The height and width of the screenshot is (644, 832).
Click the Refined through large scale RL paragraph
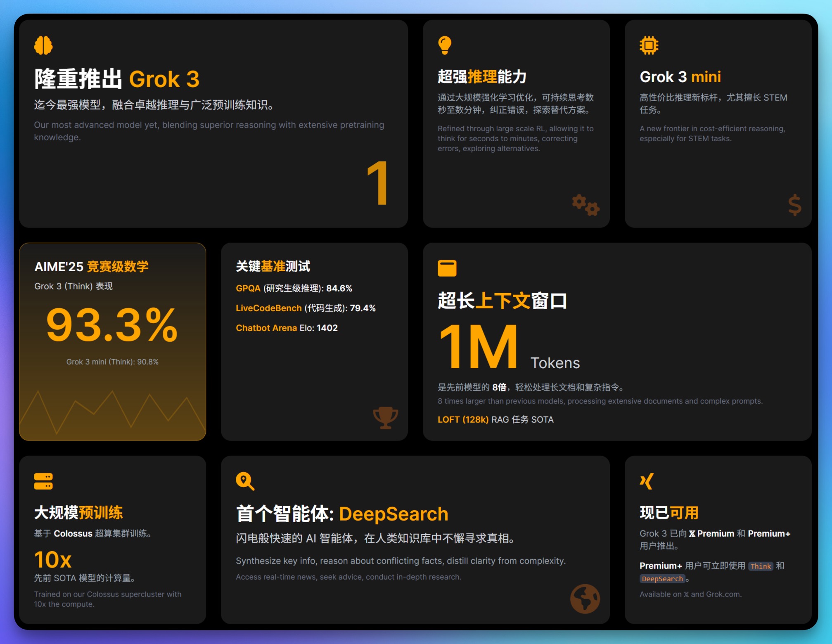[x=516, y=138]
